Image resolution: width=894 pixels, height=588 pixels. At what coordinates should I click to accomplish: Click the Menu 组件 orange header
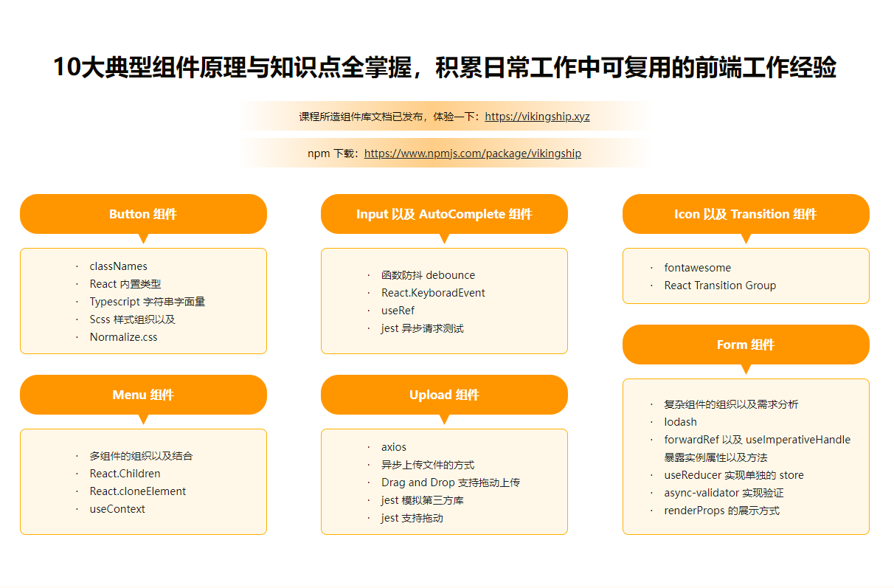pos(143,395)
